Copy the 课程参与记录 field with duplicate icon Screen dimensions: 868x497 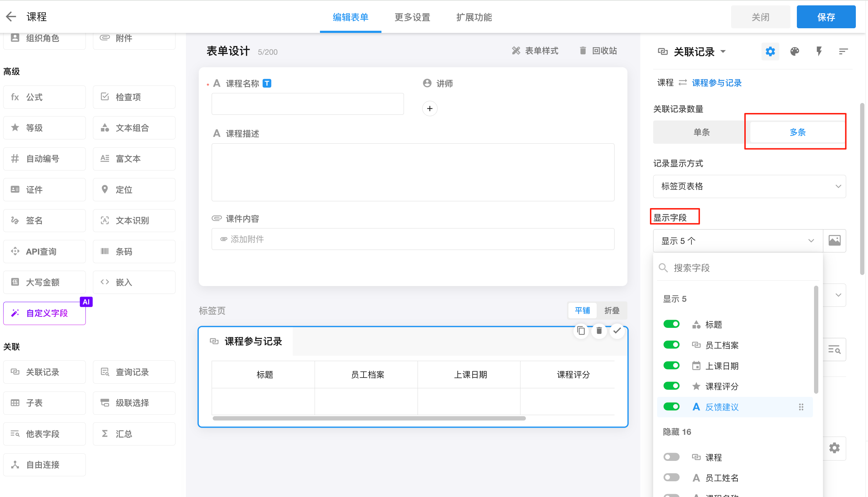click(x=581, y=331)
